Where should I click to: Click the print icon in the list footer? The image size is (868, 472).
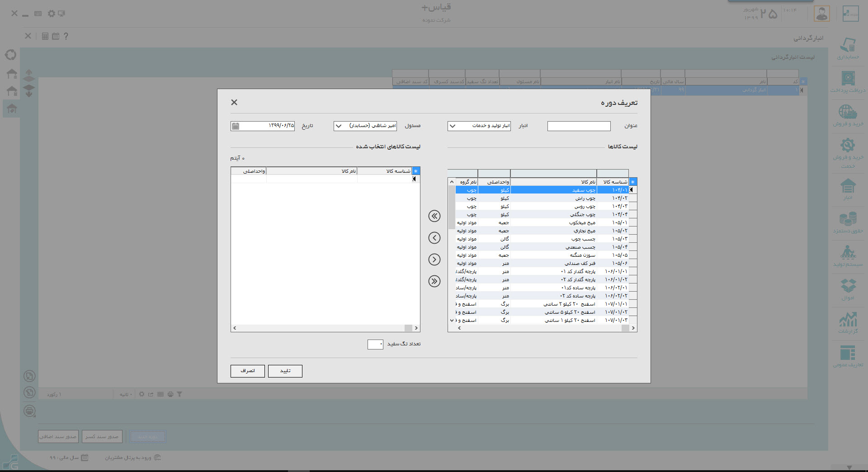coord(170,394)
